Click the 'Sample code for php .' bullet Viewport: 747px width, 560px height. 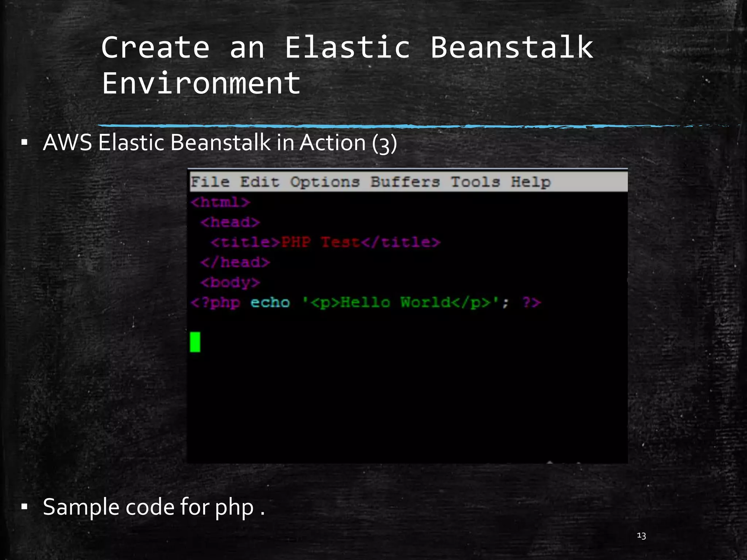point(154,507)
